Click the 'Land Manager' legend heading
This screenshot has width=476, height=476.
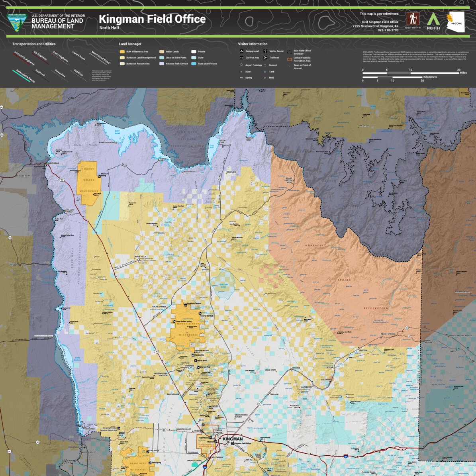pos(130,44)
